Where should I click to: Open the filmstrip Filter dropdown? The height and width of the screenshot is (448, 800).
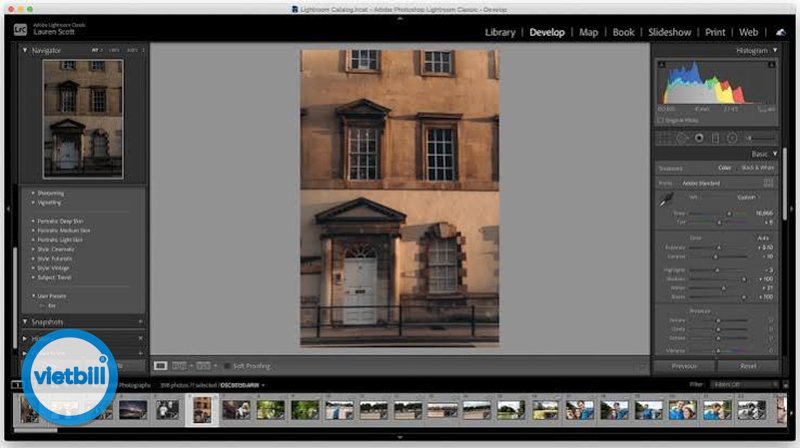coord(744,385)
